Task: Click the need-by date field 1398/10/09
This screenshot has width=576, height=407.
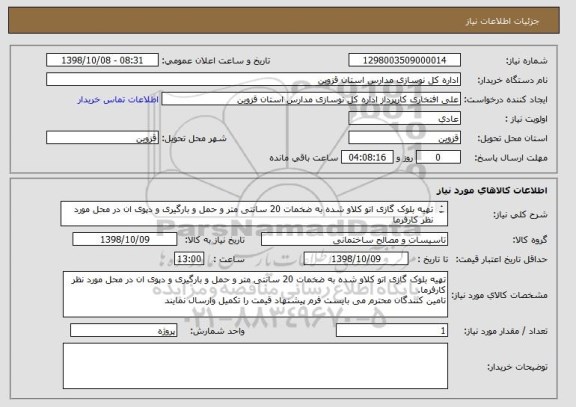Action: point(125,239)
